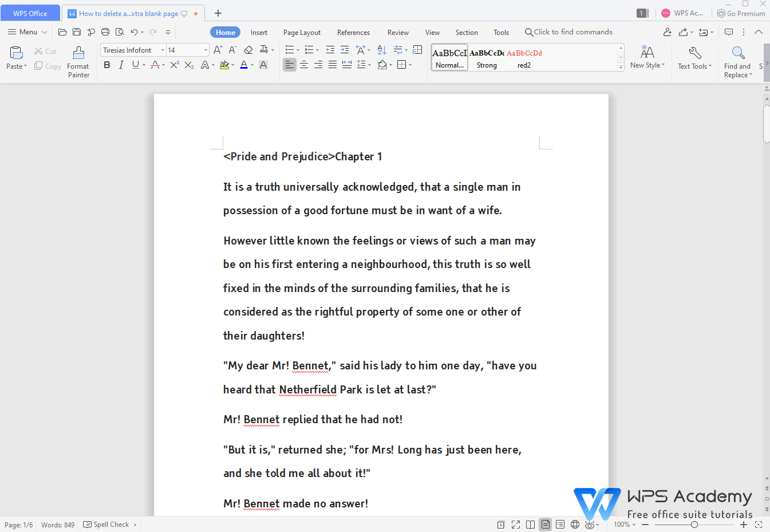This screenshot has height=532, width=770.
Task: Switch to Outline view in status bar
Action: 560,525
